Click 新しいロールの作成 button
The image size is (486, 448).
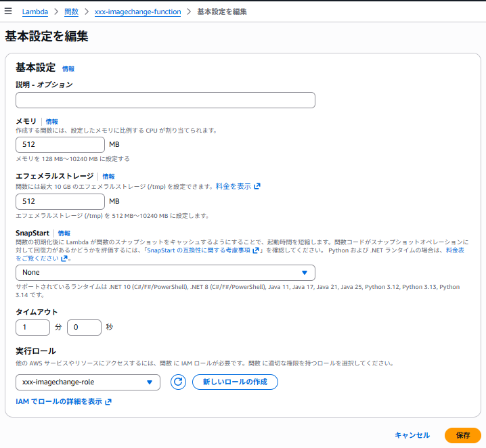tap(235, 382)
